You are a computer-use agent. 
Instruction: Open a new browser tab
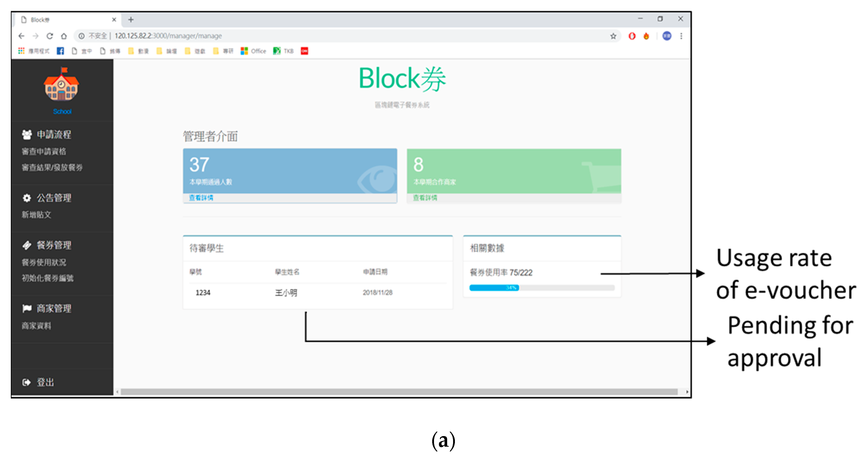point(131,20)
